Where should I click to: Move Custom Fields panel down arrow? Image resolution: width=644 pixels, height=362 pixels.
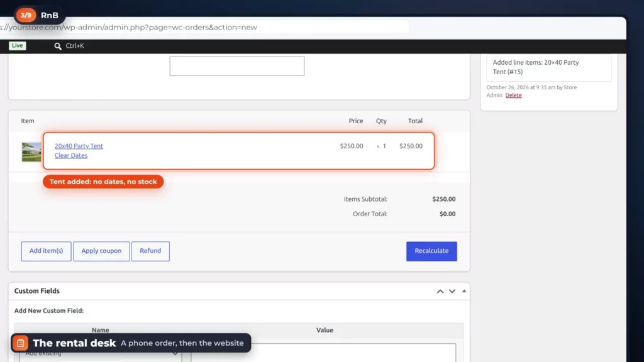(452, 291)
